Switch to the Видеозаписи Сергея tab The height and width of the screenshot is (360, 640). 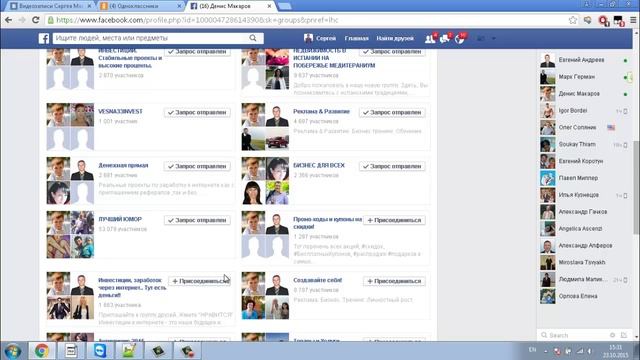(x=51, y=6)
